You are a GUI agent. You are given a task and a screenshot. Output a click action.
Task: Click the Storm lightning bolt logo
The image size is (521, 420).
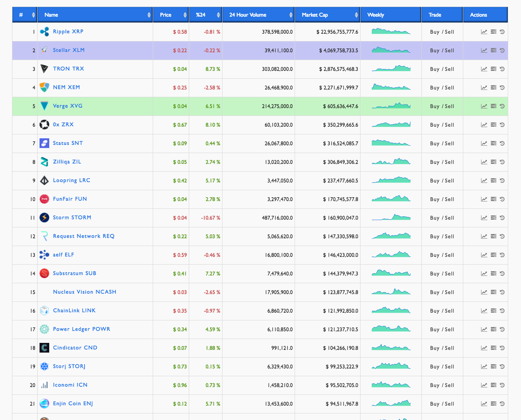(45, 218)
